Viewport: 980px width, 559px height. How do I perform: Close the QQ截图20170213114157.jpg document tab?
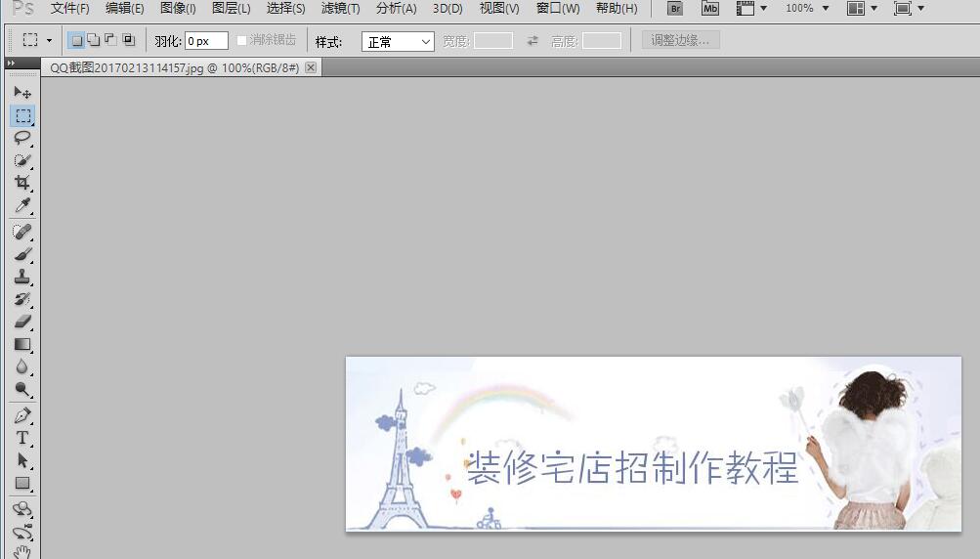(311, 67)
